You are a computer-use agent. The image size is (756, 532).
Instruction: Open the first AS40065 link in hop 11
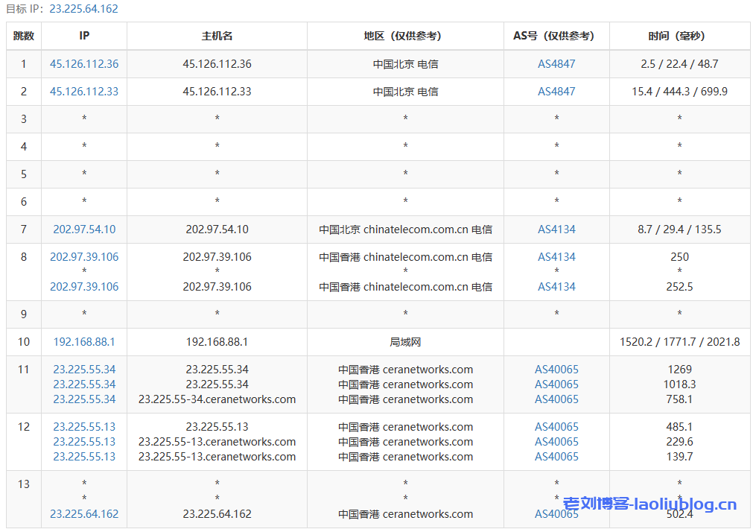point(556,370)
